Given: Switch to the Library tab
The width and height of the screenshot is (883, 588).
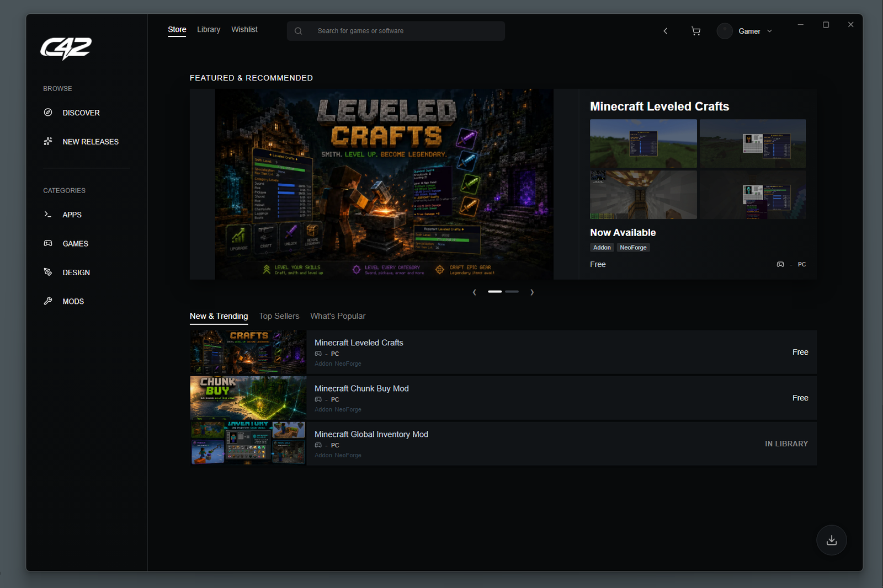Looking at the screenshot, I should pyautogui.click(x=209, y=30).
